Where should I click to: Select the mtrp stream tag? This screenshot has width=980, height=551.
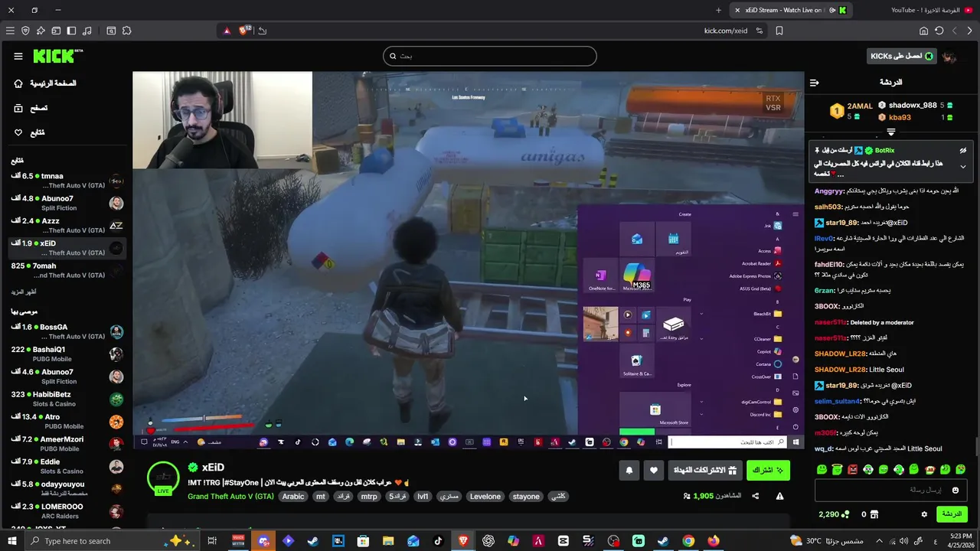coord(369,497)
